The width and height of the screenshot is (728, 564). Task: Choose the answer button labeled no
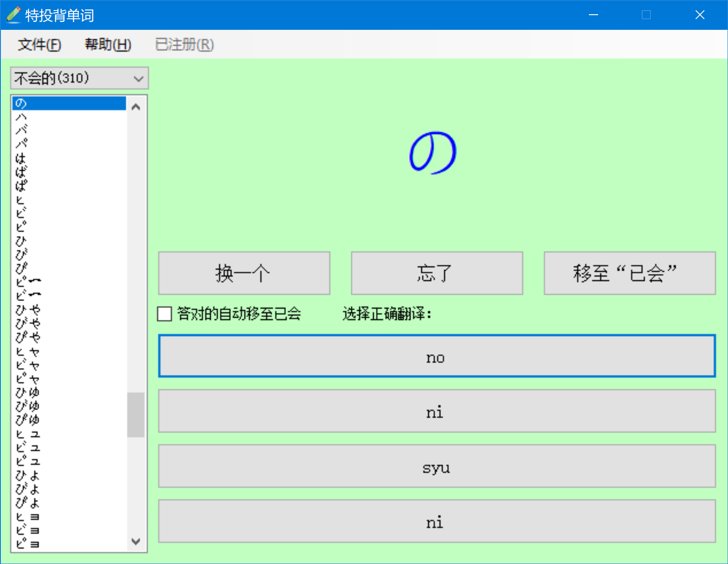[x=437, y=356]
